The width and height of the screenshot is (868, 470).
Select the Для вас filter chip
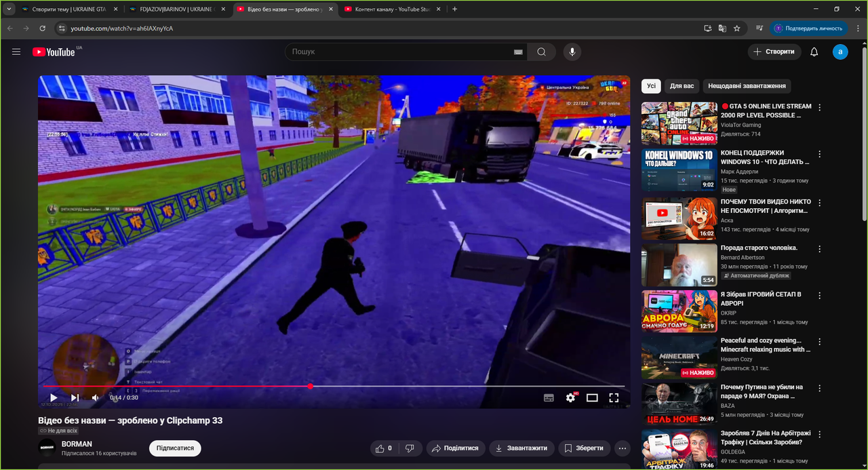click(682, 86)
